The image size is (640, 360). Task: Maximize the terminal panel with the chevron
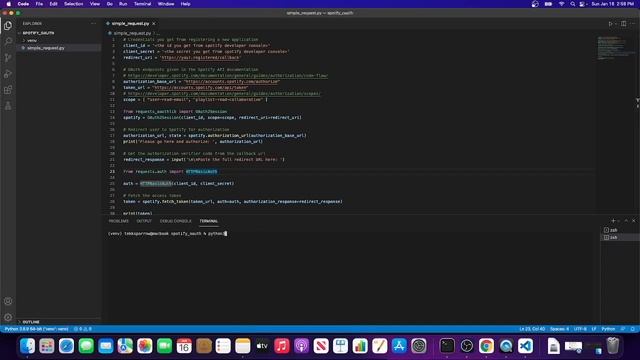(x=626, y=221)
